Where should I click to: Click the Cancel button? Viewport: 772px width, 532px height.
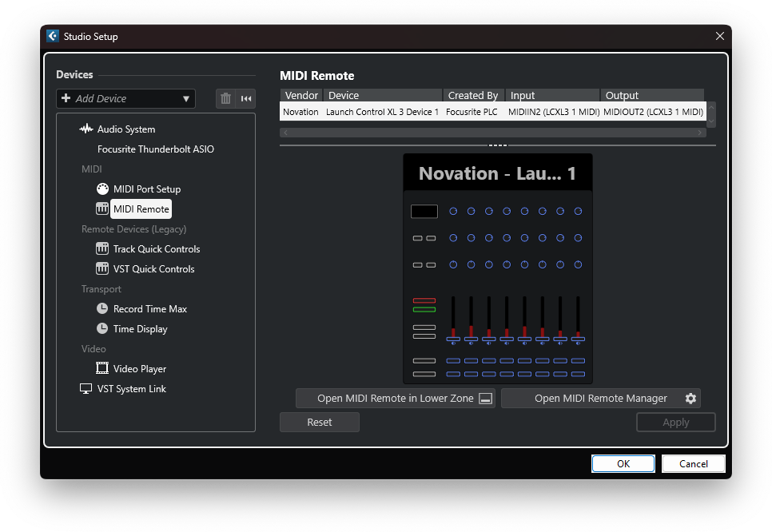coord(693,463)
